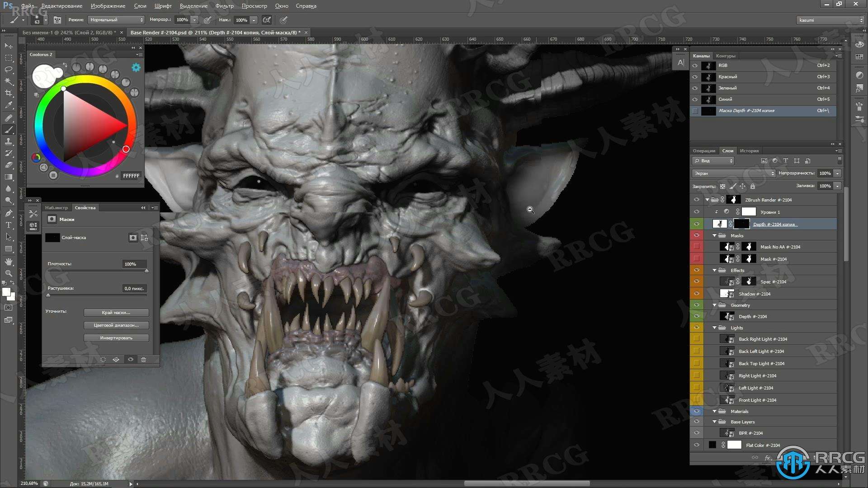
Task: Enable airbrush mode icon in options bar
Action: pyautogui.click(x=267, y=20)
